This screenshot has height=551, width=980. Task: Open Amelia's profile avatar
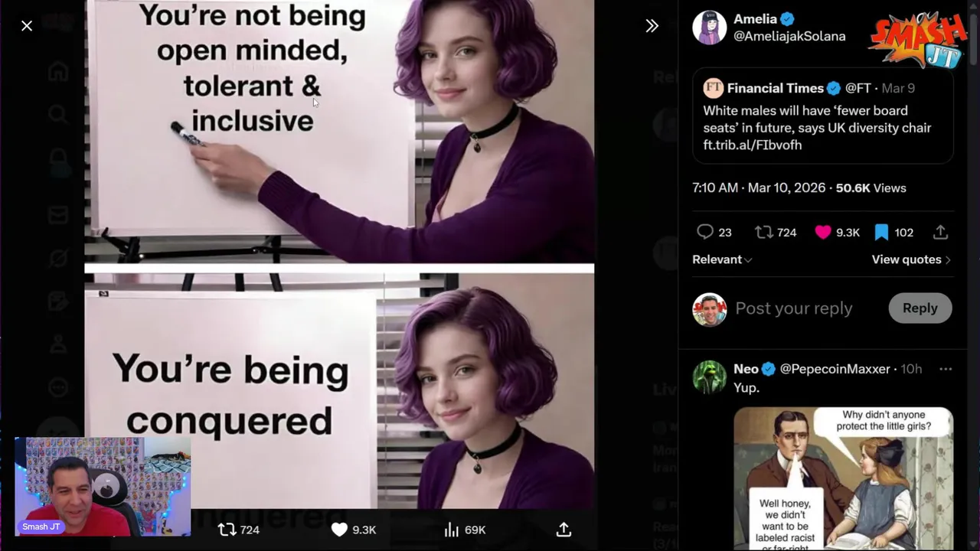[x=710, y=28]
